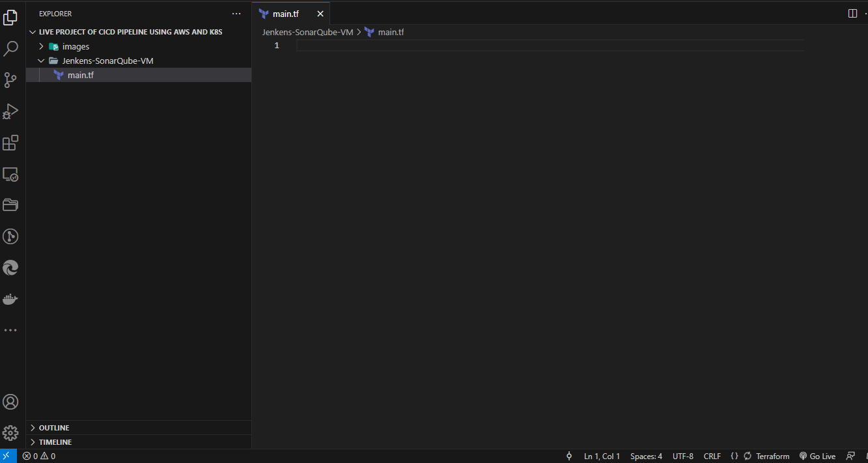This screenshot has height=463, width=868.
Task: Open the Source Control view
Action: 10,80
